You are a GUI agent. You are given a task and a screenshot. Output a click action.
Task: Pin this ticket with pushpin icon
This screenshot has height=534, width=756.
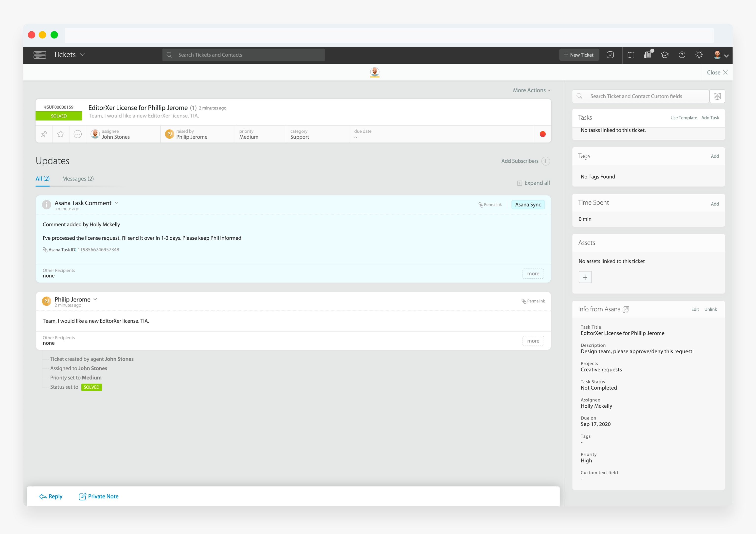(44, 134)
